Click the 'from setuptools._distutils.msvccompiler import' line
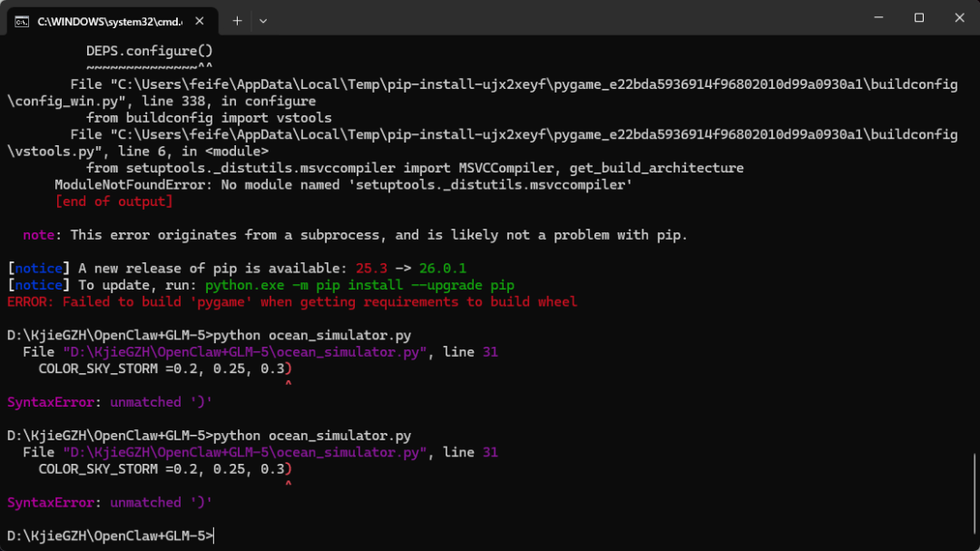The image size is (980, 551). tap(415, 168)
